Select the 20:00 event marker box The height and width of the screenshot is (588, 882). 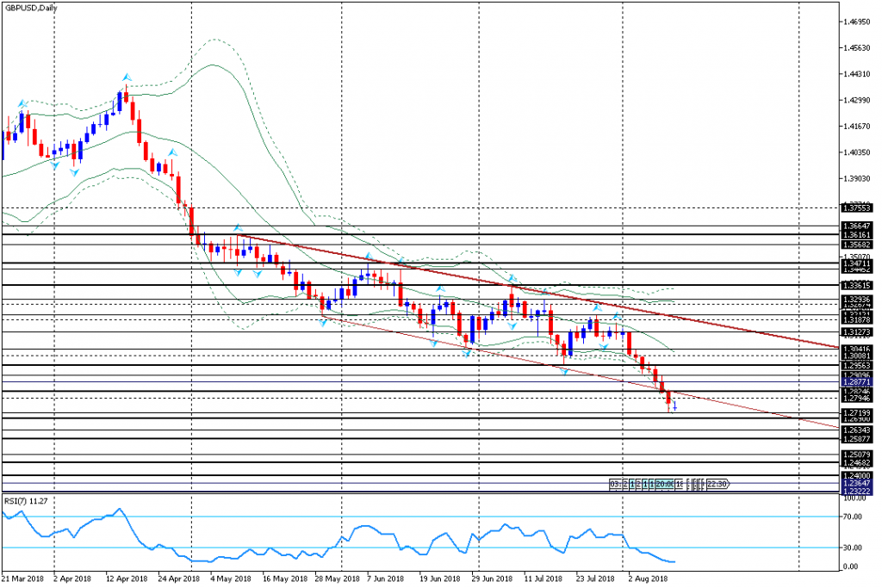point(663,484)
